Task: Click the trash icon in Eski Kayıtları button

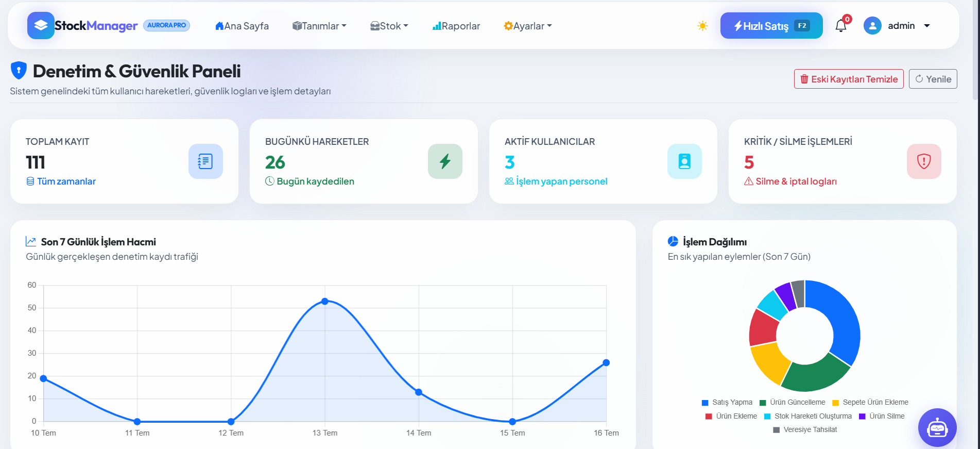Action: point(804,79)
